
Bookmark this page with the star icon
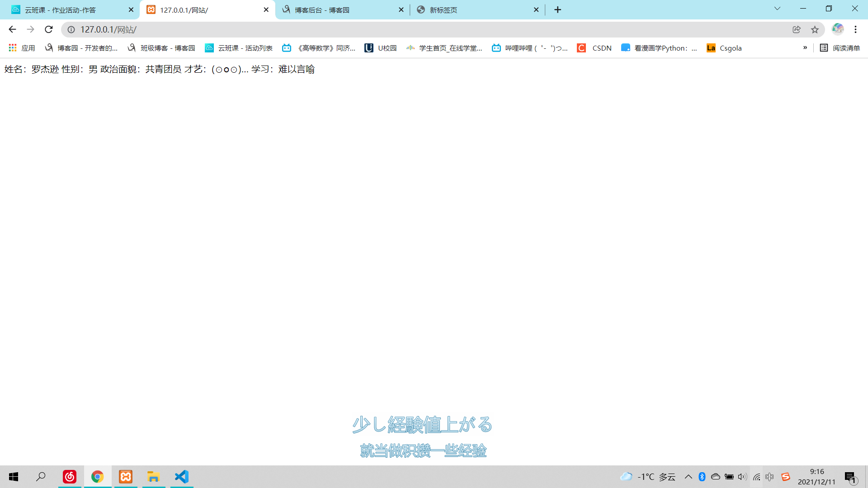tap(815, 29)
